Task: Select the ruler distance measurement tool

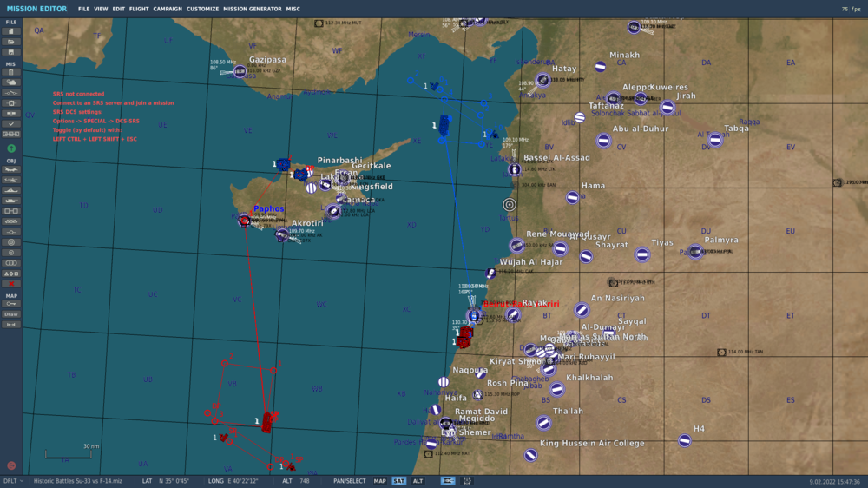Action: coord(11,325)
